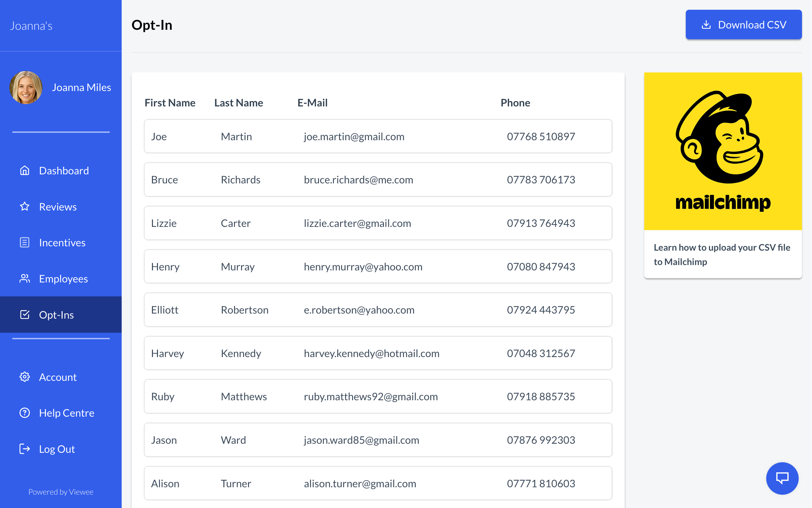
Task: Open the Mailchimp CSV upload guide link
Action: point(722,254)
